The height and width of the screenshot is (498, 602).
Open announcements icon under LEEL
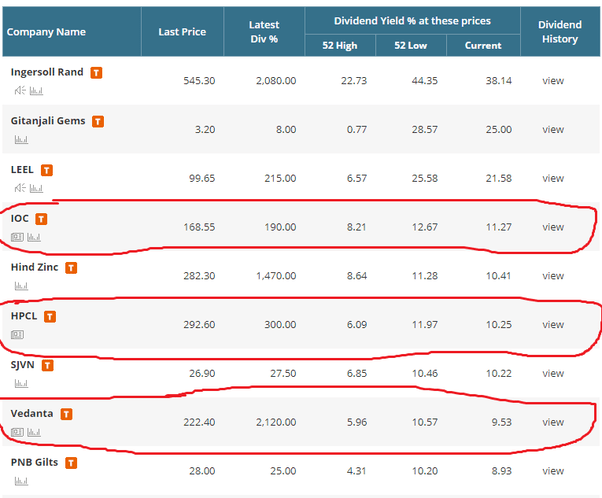20,188
